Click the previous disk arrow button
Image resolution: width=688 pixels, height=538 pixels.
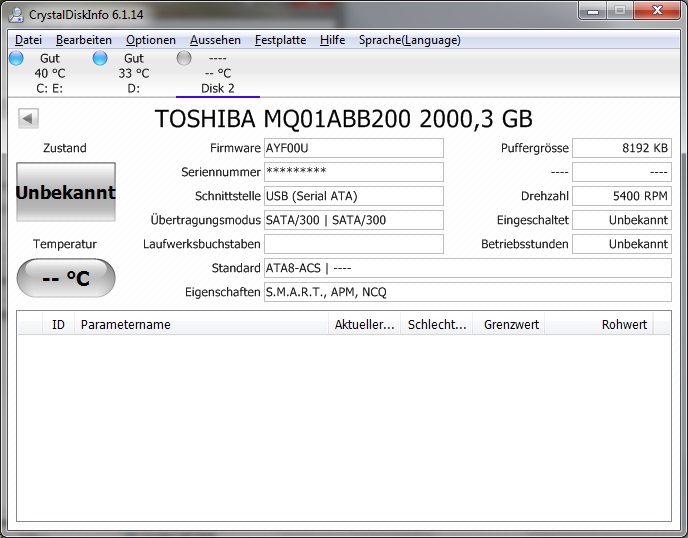point(28,118)
